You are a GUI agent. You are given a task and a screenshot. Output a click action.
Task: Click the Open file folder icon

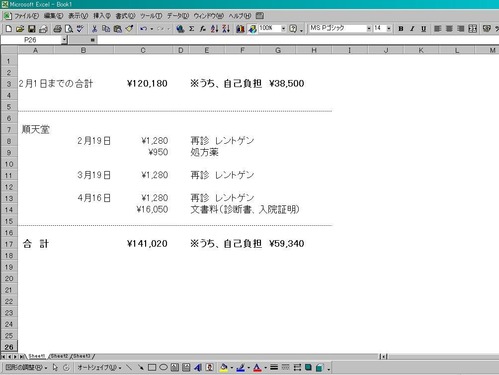(x=20, y=29)
